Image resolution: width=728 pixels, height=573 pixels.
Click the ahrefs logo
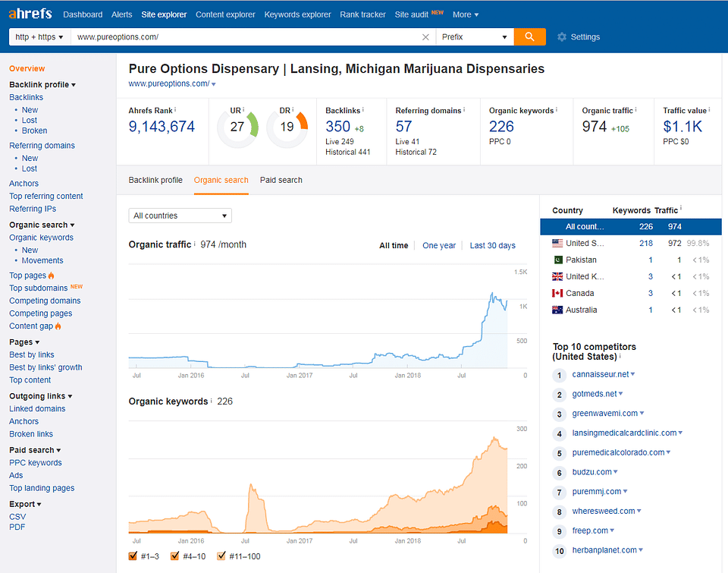30,14
